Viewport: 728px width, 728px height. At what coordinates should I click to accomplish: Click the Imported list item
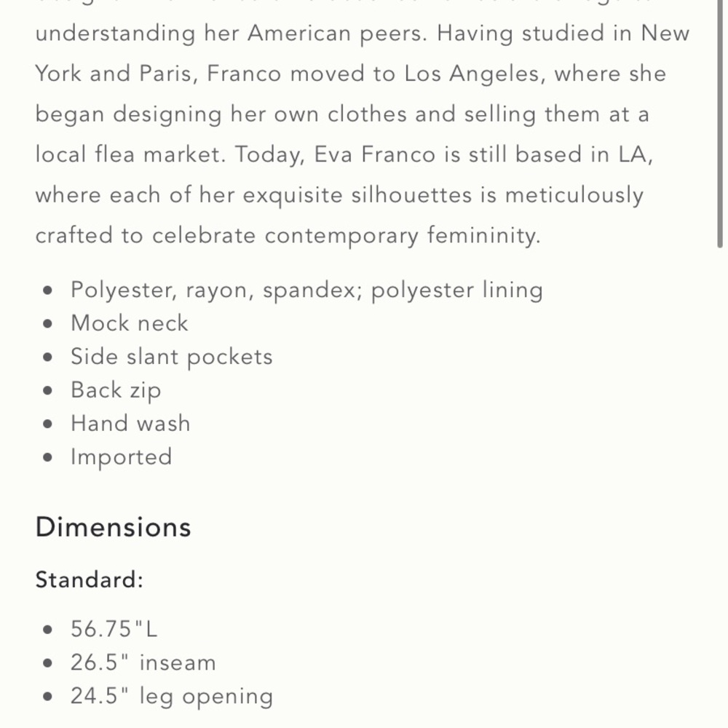tap(121, 457)
